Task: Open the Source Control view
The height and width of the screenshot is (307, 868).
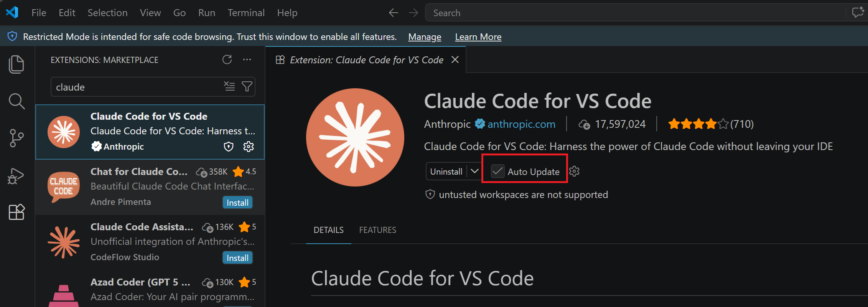Action: pyautogui.click(x=16, y=138)
